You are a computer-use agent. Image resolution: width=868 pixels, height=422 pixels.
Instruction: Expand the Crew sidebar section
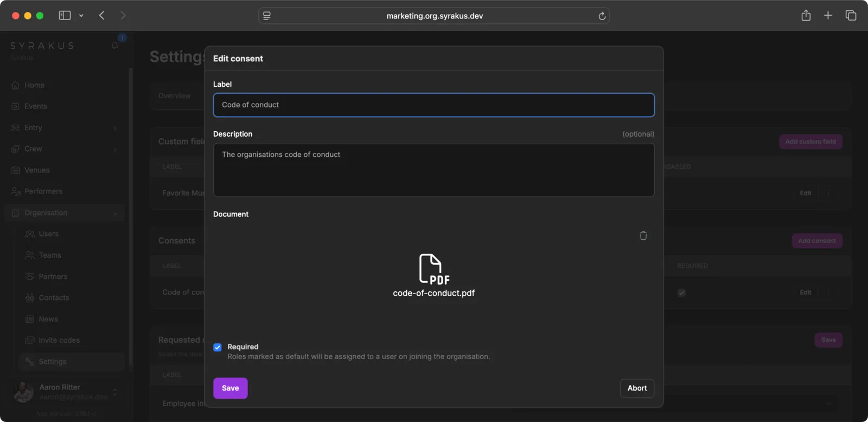114,149
